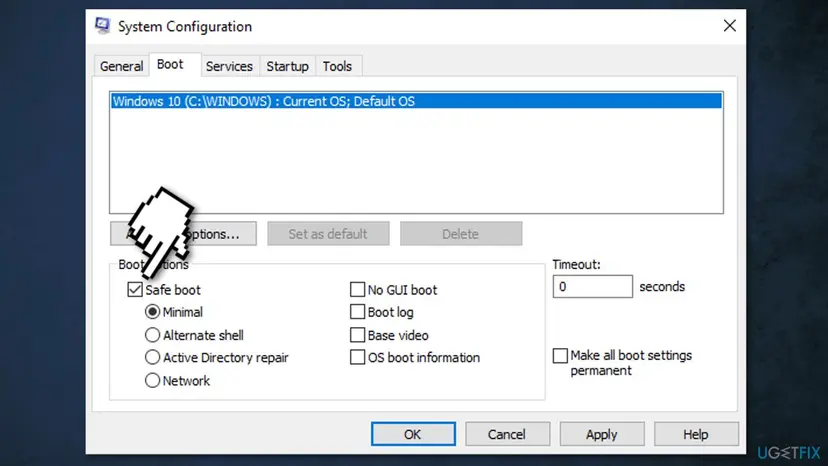The height and width of the screenshot is (466, 828).
Task: Click the Timeout seconds input field
Action: click(592, 286)
